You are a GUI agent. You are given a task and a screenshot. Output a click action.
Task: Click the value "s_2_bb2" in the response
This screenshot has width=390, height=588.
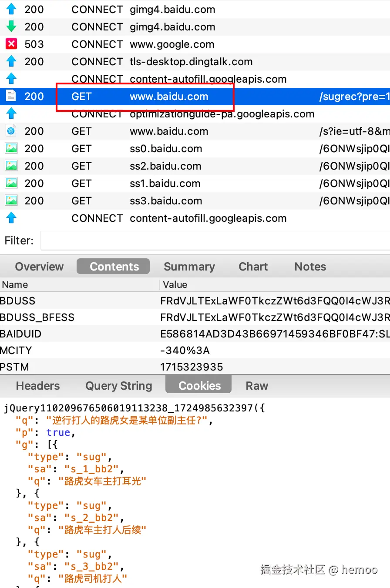pyautogui.click(x=91, y=518)
